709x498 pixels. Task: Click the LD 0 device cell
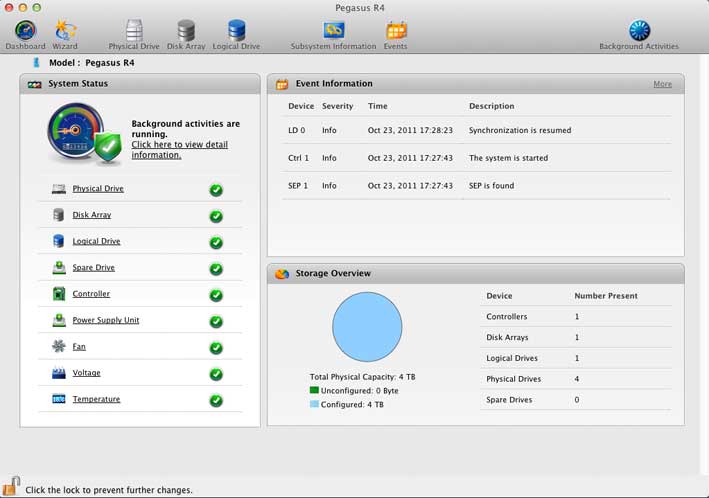tap(297, 130)
